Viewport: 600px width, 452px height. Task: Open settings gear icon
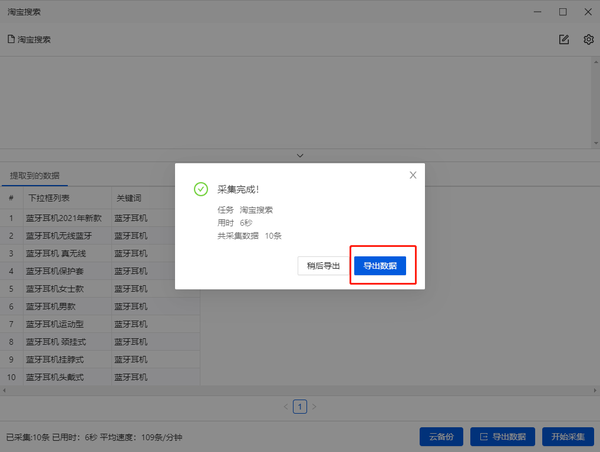coord(588,39)
